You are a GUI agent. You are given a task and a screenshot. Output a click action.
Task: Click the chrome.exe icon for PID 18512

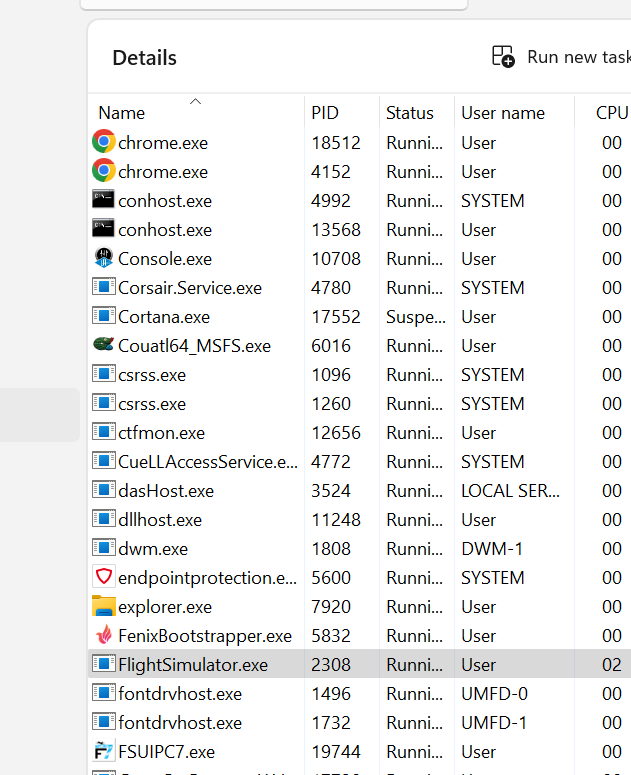click(103, 143)
